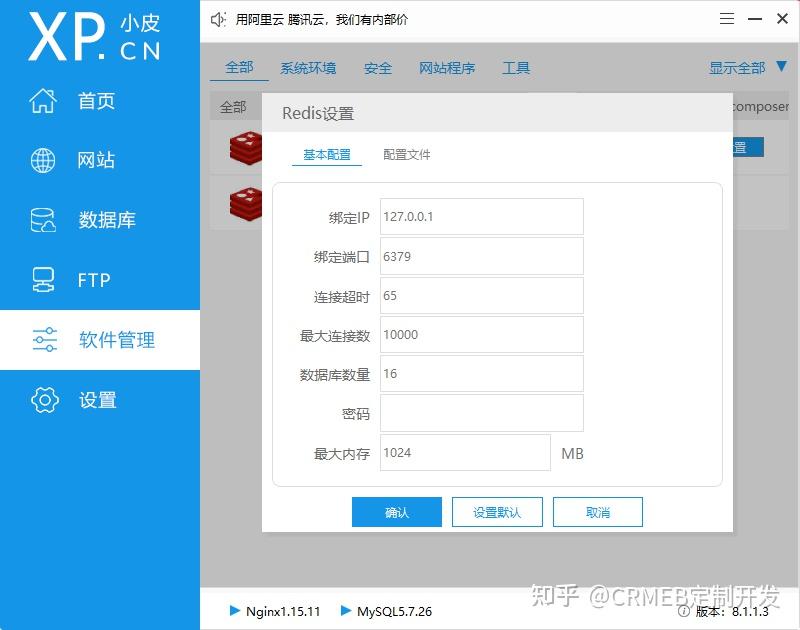Screen dimensions: 800x630
Task: Click the 确认 confirm button
Action: (x=397, y=511)
